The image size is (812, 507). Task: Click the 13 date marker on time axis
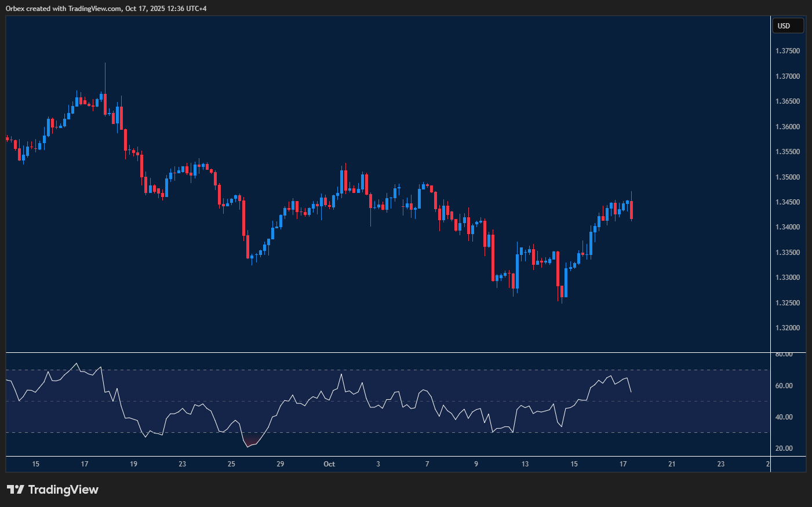point(525,464)
